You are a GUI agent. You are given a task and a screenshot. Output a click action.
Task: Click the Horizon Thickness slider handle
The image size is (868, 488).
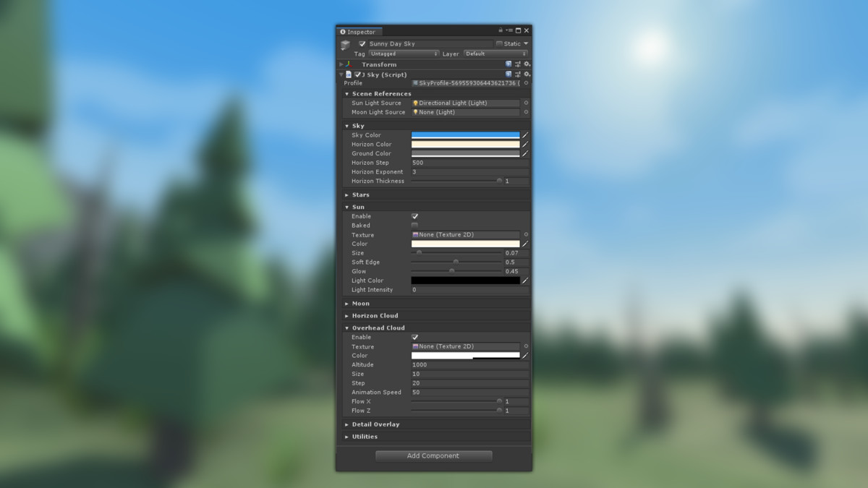click(499, 181)
